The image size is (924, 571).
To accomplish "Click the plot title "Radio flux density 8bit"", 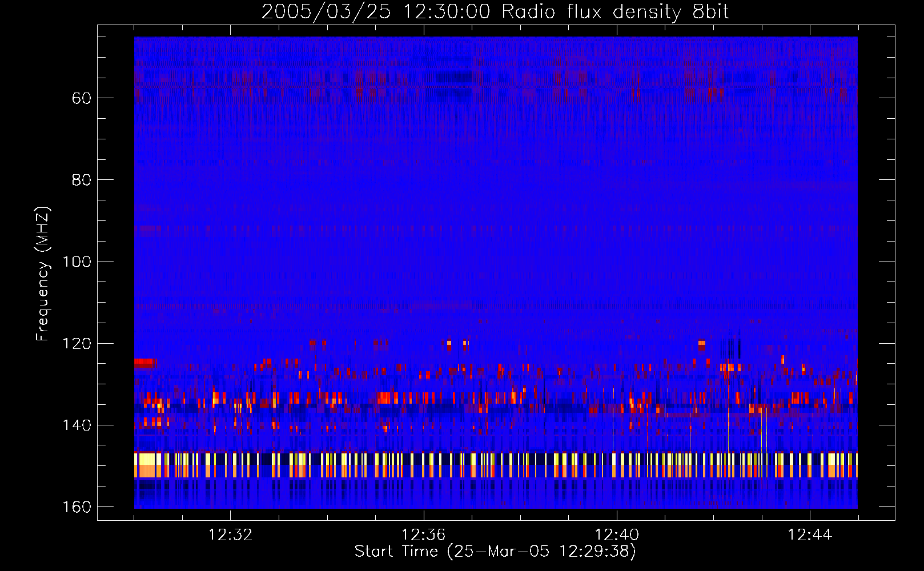I will pos(615,12).
